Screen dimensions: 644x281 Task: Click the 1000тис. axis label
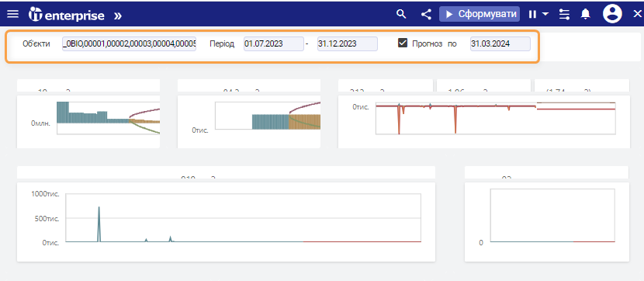tap(46, 194)
